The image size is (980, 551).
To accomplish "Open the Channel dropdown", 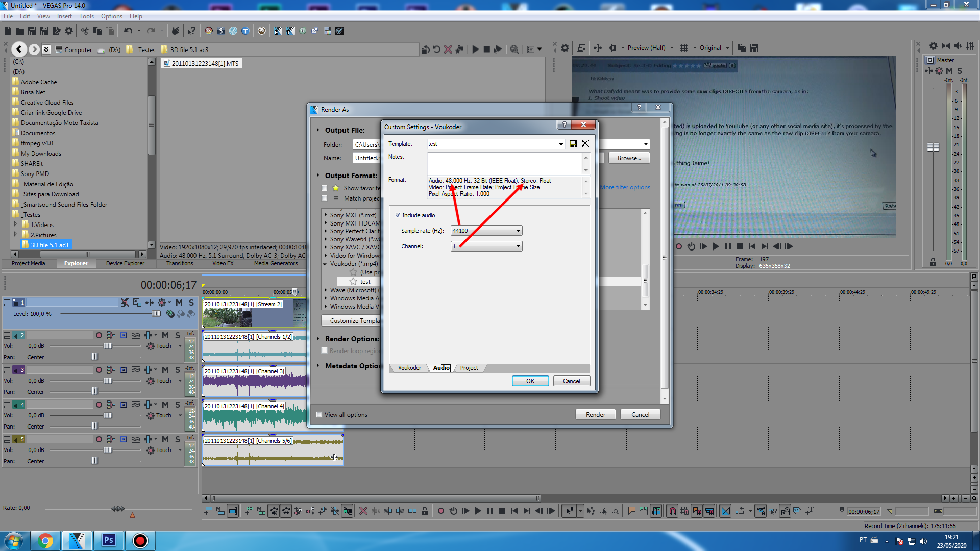I will pyautogui.click(x=518, y=246).
